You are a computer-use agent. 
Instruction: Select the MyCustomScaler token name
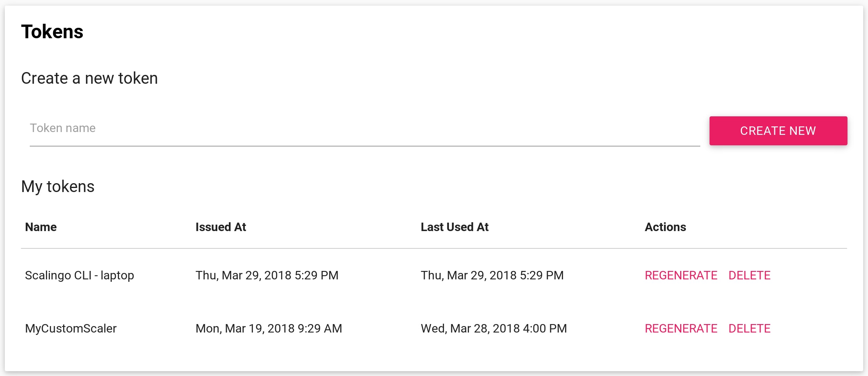(x=70, y=328)
